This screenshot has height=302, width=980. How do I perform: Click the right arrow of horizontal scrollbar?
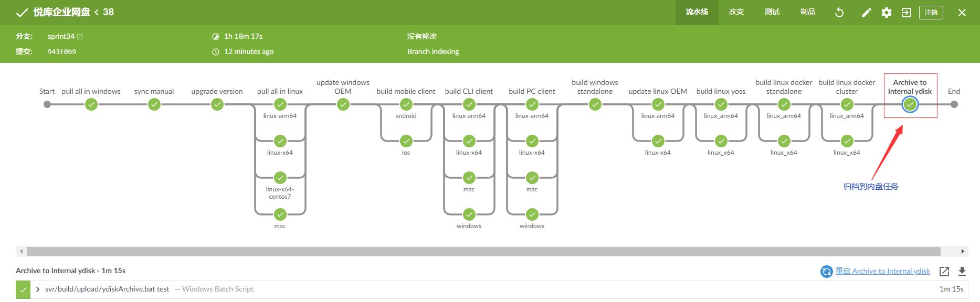pos(963,252)
